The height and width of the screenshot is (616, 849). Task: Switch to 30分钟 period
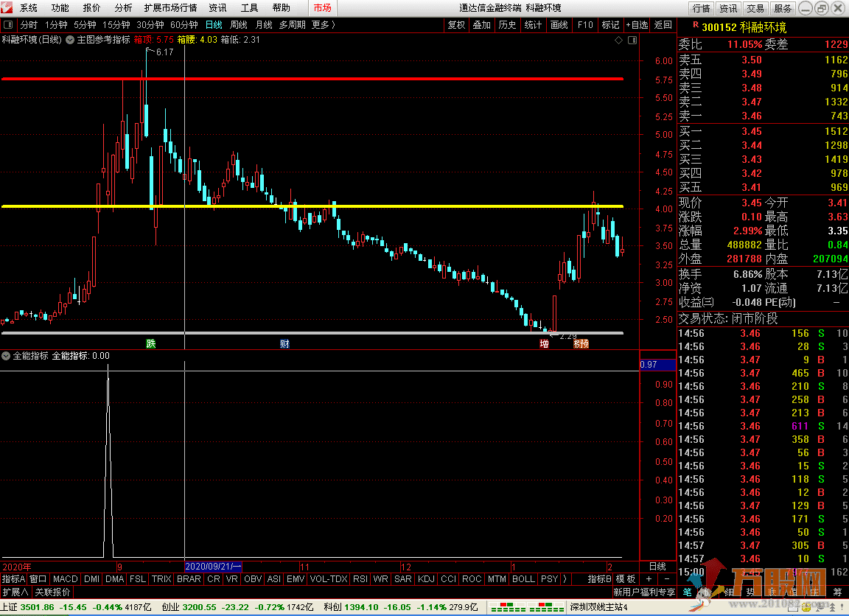(x=150, y=25)
